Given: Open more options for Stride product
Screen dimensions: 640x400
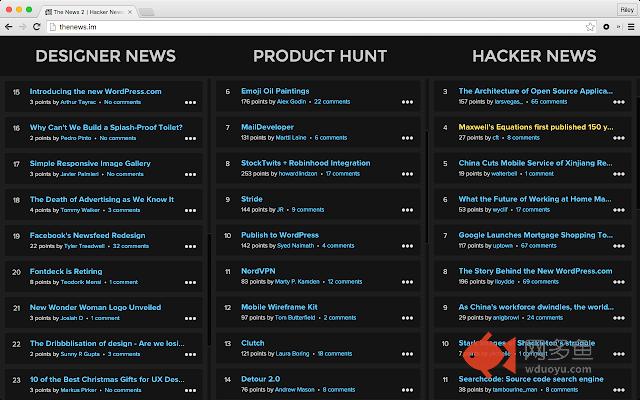Looking at the screenshot, I should [407, 210].
